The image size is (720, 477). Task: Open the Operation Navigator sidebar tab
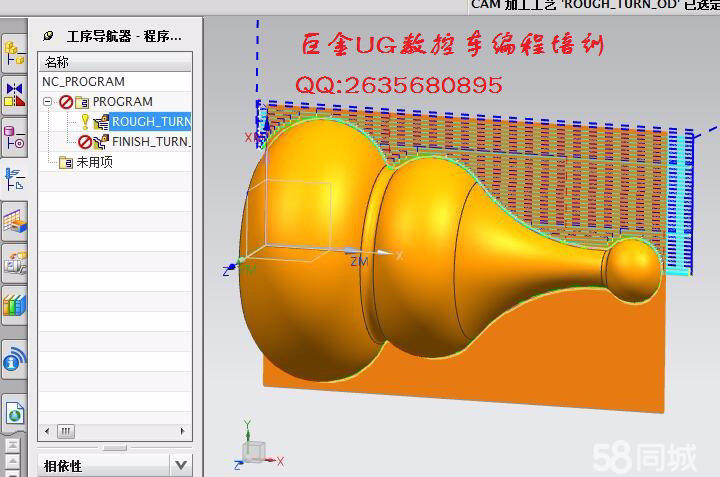[14, 179]
